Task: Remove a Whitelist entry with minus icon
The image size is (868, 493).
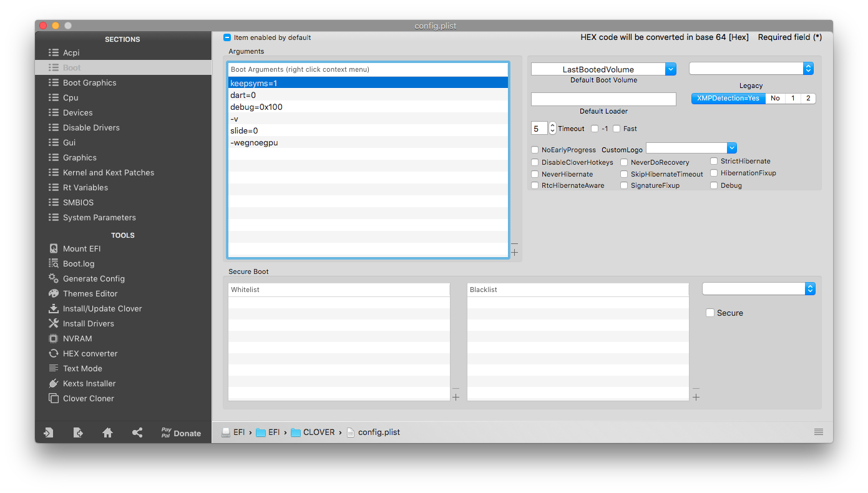Action: (456, 388)
